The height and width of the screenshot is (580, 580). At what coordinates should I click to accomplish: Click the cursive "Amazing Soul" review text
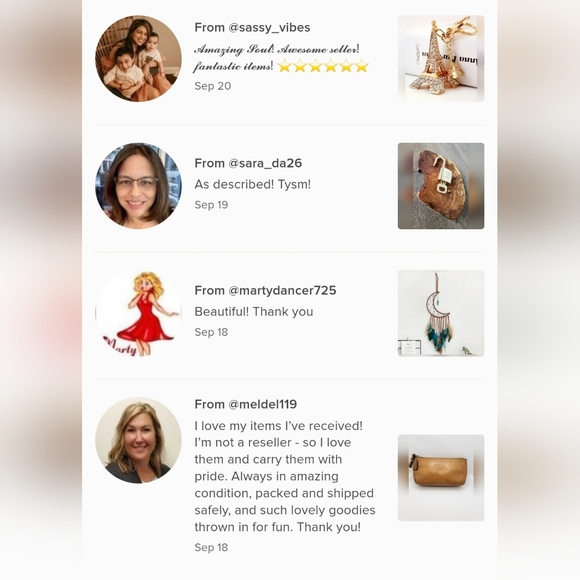click(277, 58)
